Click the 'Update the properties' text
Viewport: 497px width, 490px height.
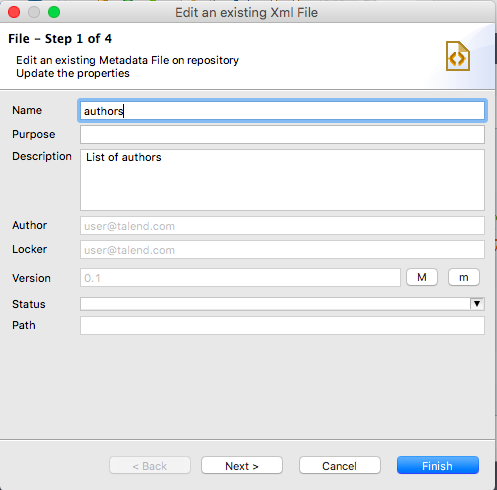pyautogui.click(x=73, y=73)
